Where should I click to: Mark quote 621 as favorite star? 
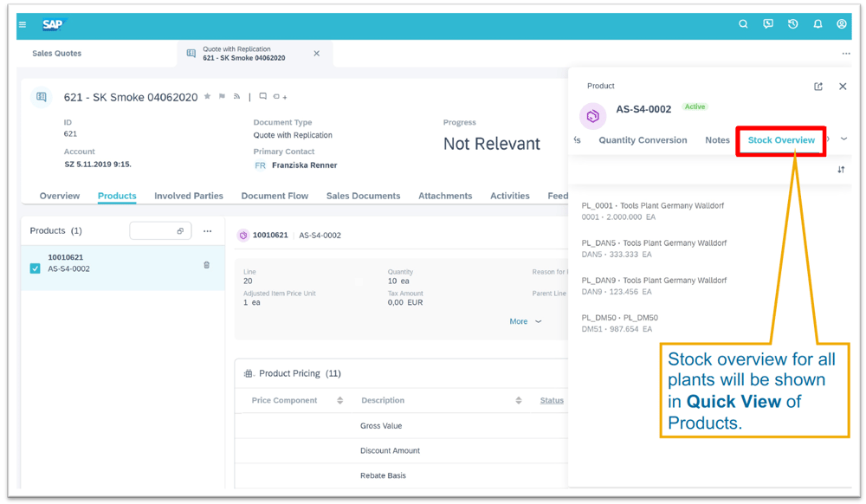point(208,97)
